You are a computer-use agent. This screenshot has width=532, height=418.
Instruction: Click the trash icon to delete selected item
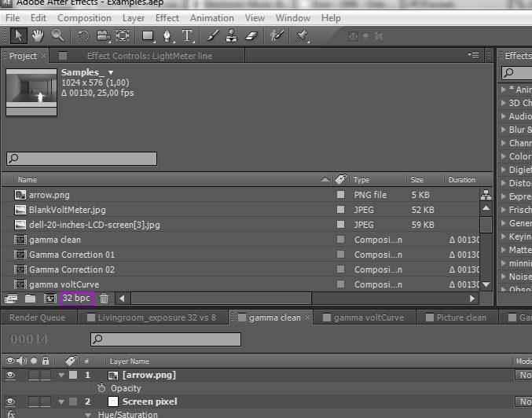pos(105,299)
